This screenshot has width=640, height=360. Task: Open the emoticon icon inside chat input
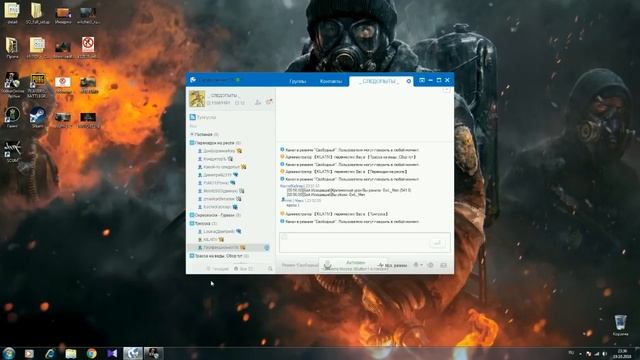click(284, 237)
